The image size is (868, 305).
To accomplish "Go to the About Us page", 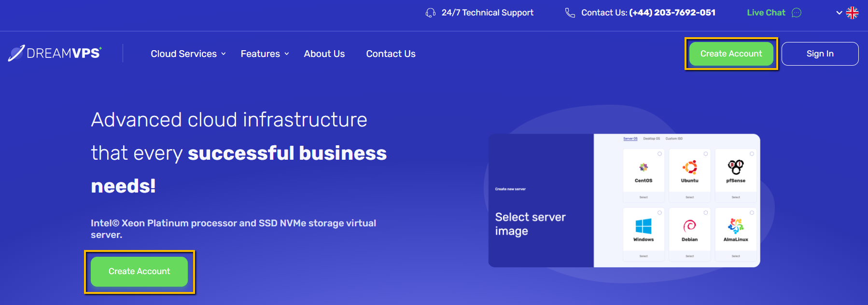I will tap(324, 54).
